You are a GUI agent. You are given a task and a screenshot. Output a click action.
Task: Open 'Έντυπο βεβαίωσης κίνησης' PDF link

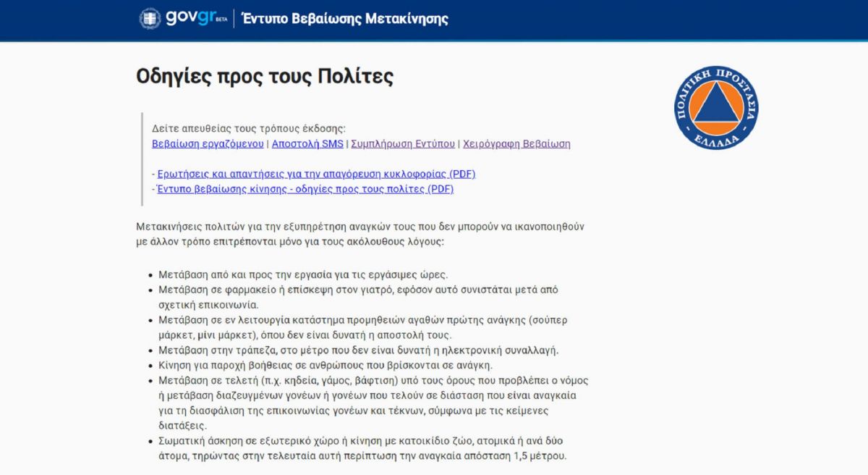pos(305,189)
